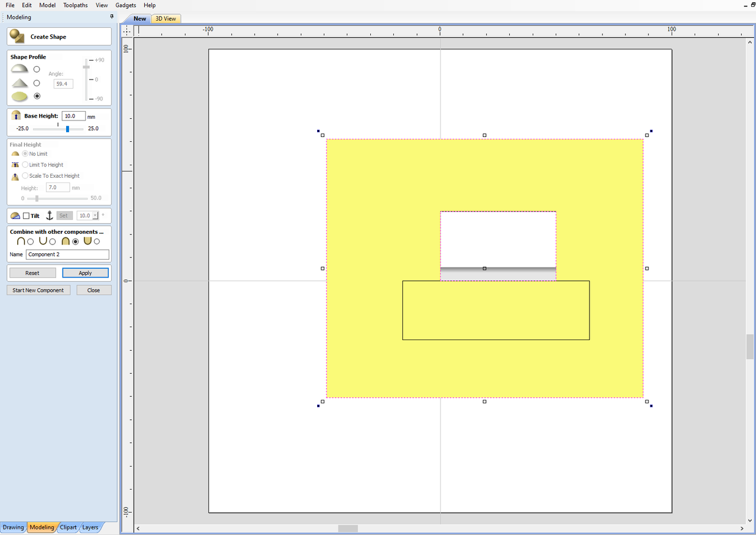Image resolution: width=756 pixels, height=535 pixels.
Task: Click the round dome profile icon
Action: tap(19, 69)
